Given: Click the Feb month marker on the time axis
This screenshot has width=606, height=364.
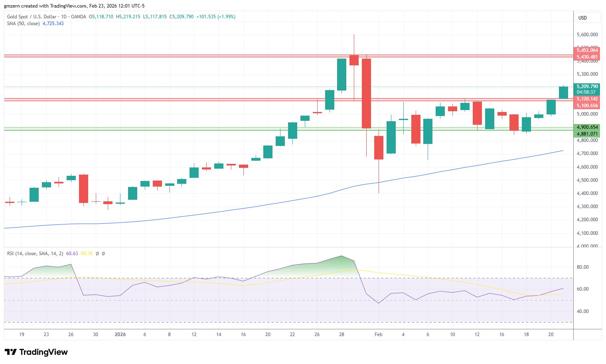Looking at the screenshot, I should pyautogui.click(x=379, y=334).
